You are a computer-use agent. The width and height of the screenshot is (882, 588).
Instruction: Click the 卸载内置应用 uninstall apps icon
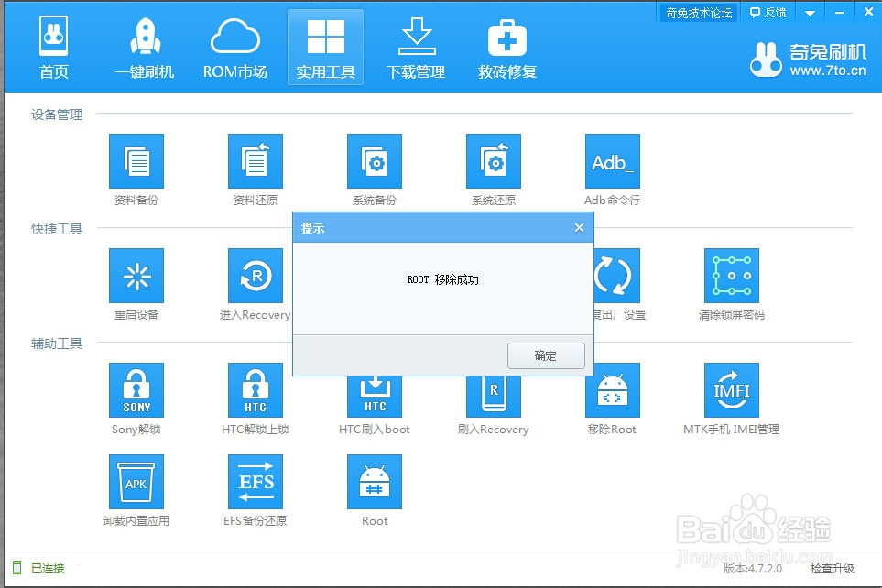[x=136, y=481]
